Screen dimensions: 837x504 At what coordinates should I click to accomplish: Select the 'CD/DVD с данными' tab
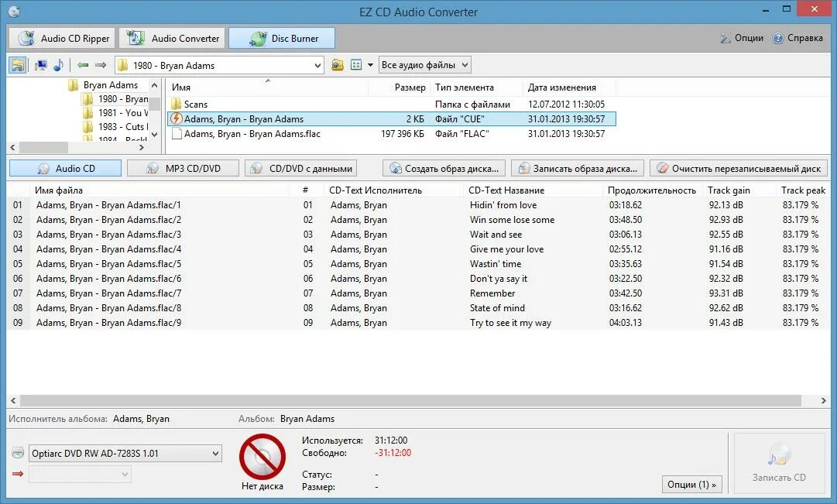click(x=300, y=168)
